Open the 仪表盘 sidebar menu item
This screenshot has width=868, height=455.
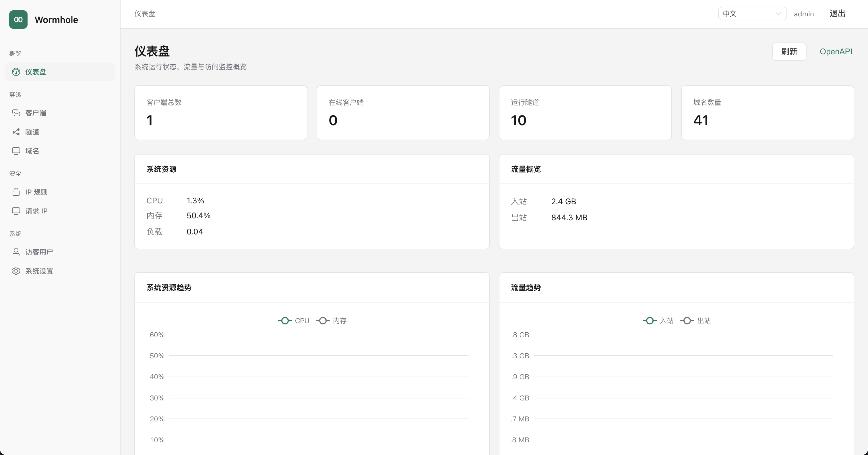tap(60, 72)
